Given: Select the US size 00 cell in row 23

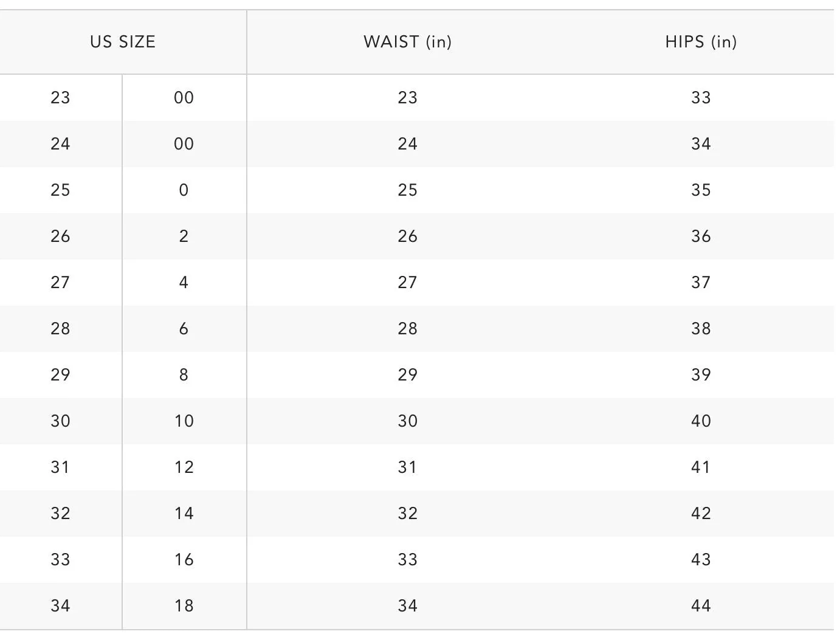Looking at the screenshot, I should (184, 98).
